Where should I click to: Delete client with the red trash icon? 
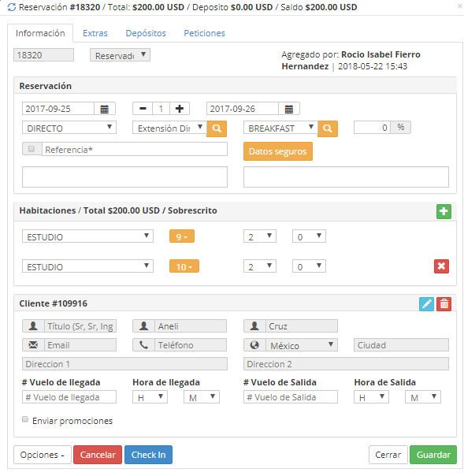coord(444,304)
